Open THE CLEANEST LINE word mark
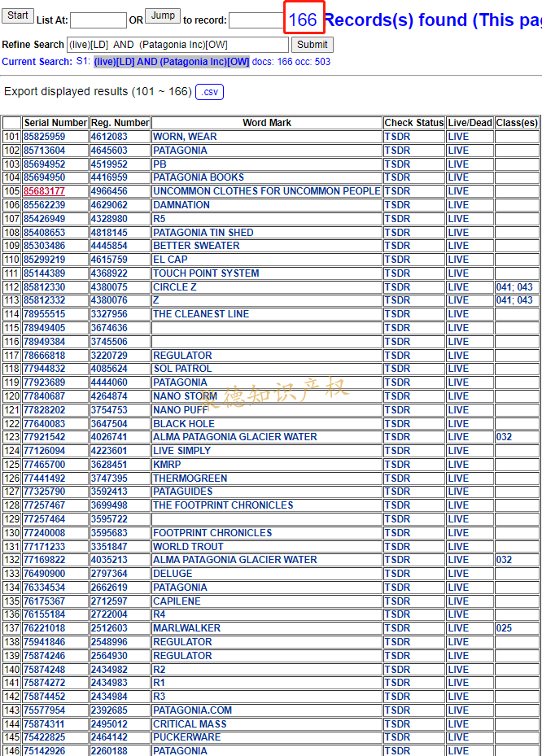The width and height of the screenshot is (542, 756). click(201, 314)
